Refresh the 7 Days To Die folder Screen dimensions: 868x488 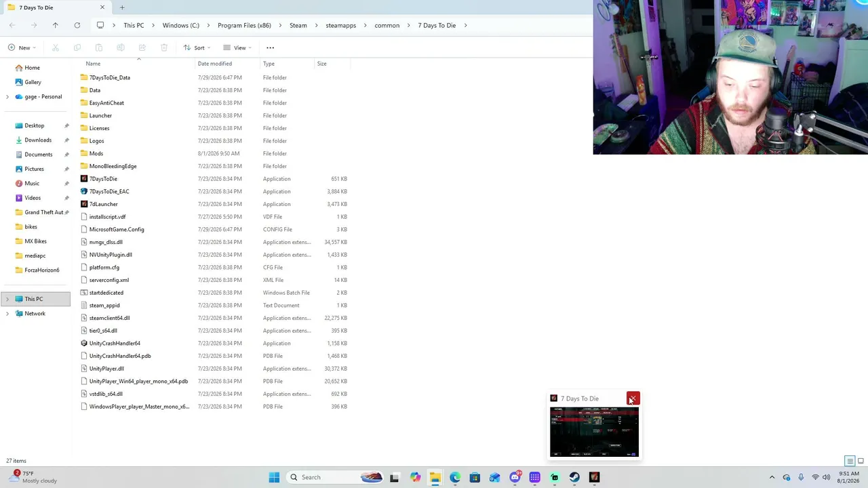coord(77,25)
